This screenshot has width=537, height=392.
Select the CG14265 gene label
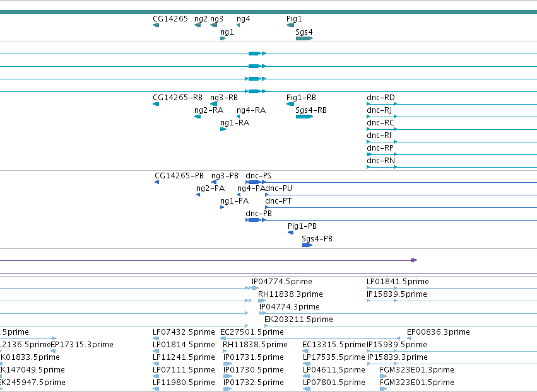coord(170,19)
